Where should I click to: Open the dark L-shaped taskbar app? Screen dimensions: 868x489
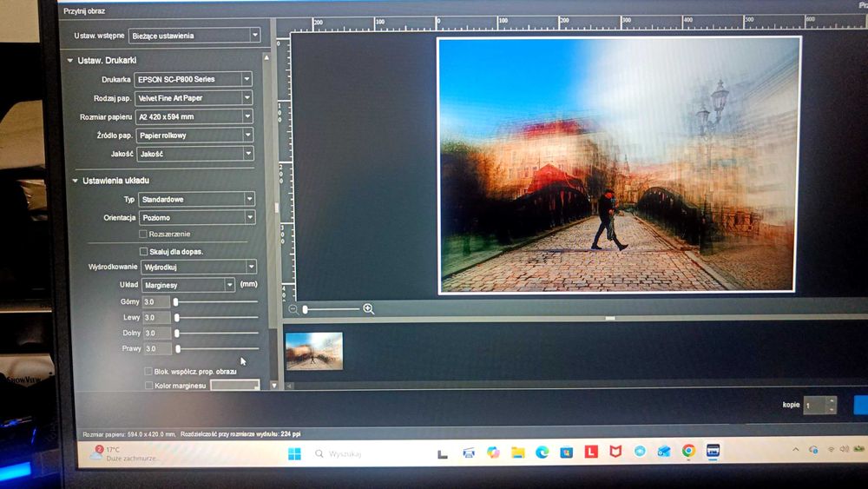[x=443, y=454]
